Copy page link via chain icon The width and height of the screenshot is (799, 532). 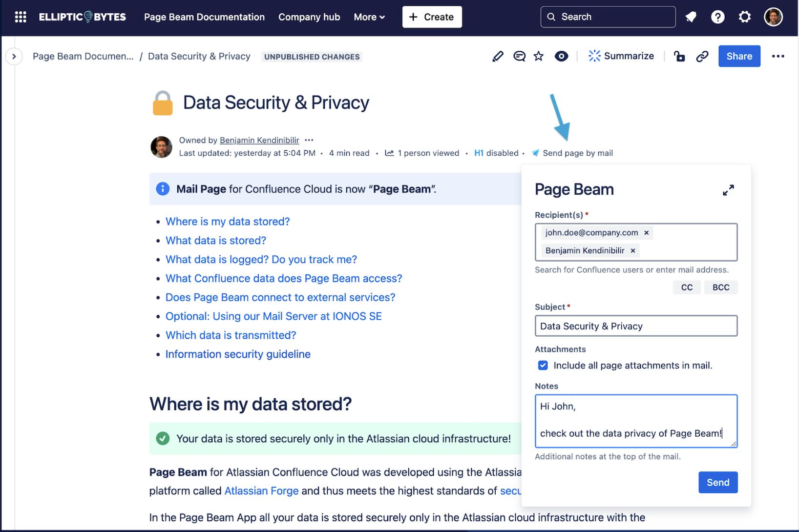[702, 57]
